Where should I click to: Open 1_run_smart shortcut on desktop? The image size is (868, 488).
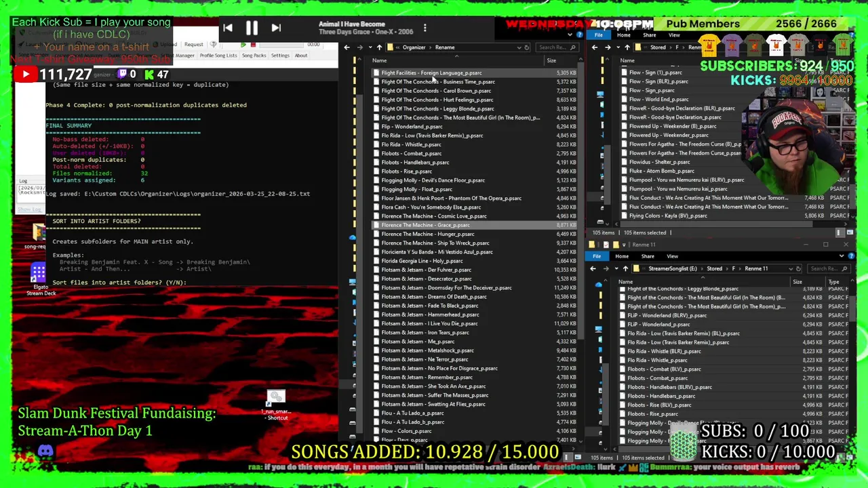(277, 405)
